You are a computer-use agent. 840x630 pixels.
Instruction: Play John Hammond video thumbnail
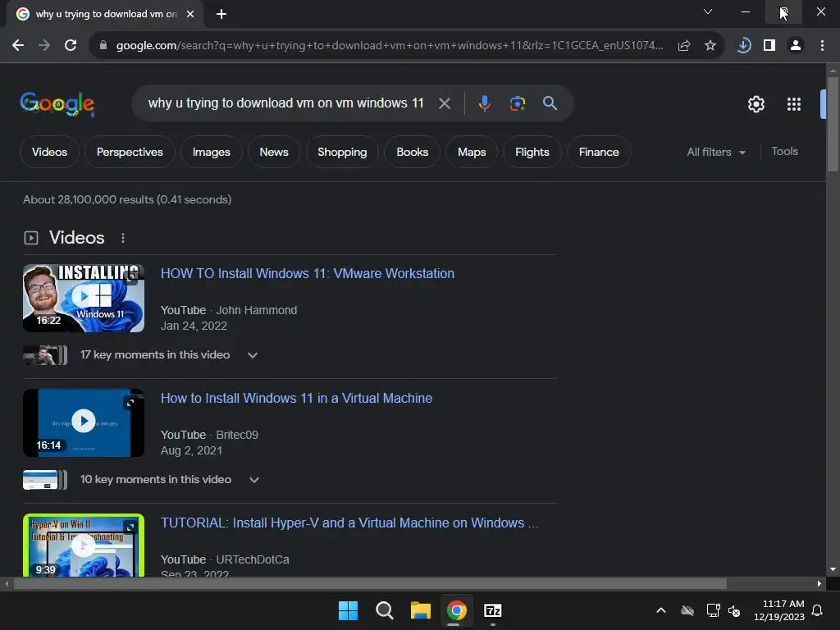[84, 298]
